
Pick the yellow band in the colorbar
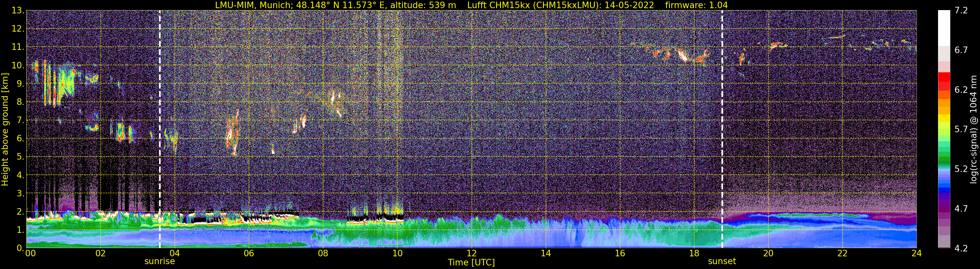click(944, 119)
